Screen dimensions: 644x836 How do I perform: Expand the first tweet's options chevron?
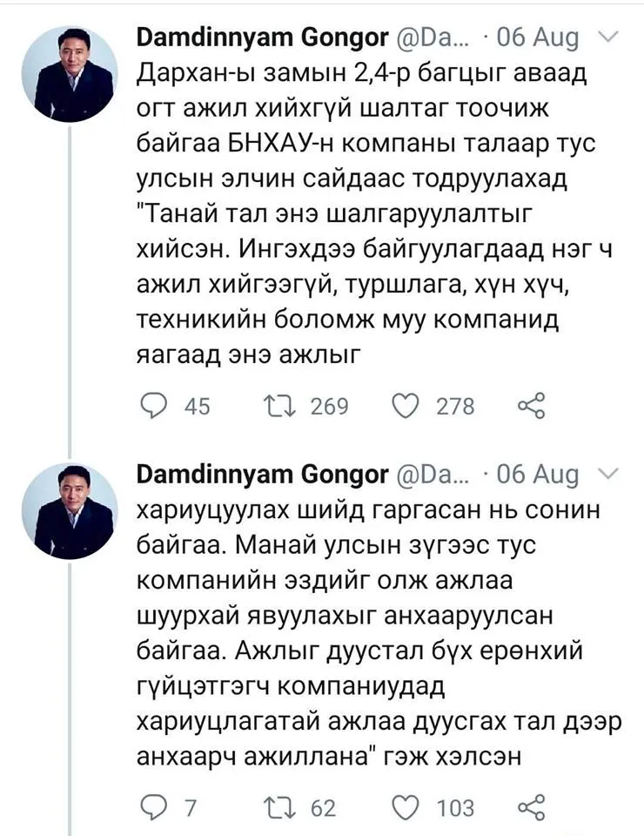click(608, 37)
